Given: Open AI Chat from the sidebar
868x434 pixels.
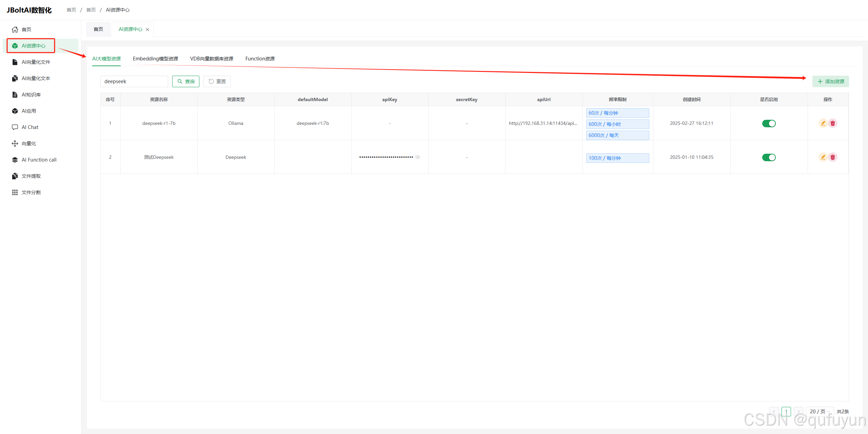Looking at the screenshot, I should click(x=30, y=127).
